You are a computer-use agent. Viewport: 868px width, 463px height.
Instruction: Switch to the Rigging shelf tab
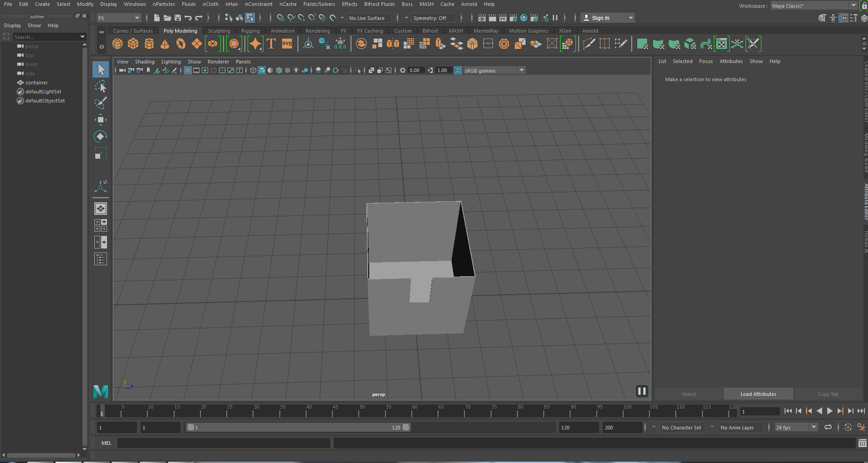point(250,31)
